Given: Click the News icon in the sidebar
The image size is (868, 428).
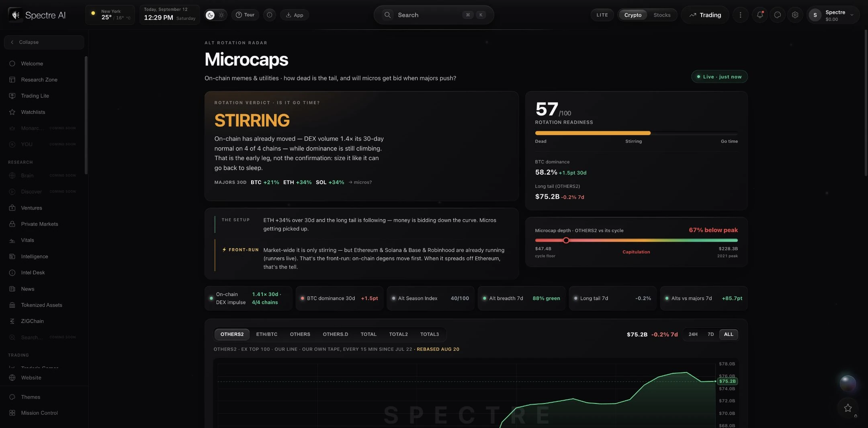Looking at the screenshot, I should pos(12,289).
